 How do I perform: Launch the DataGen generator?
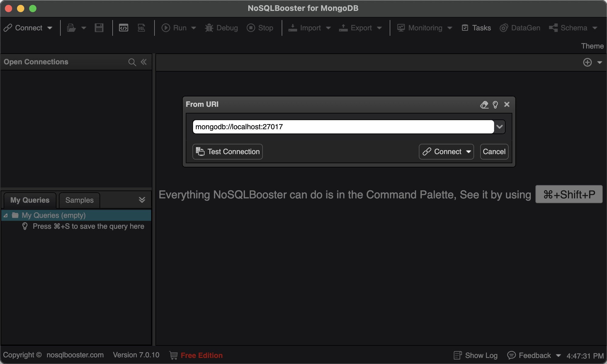point(520,28)
